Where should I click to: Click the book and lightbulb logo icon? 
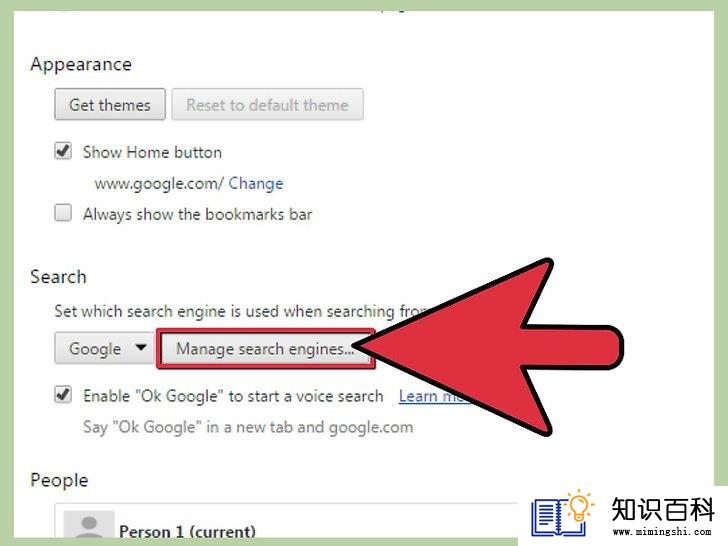pos(562,514)
